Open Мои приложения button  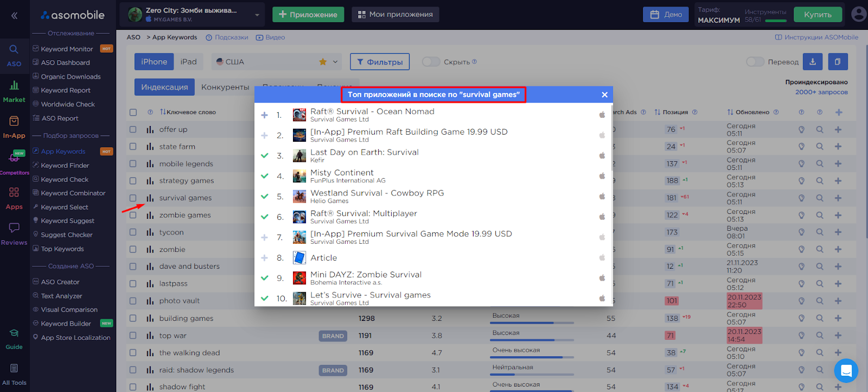click(395, 15)
